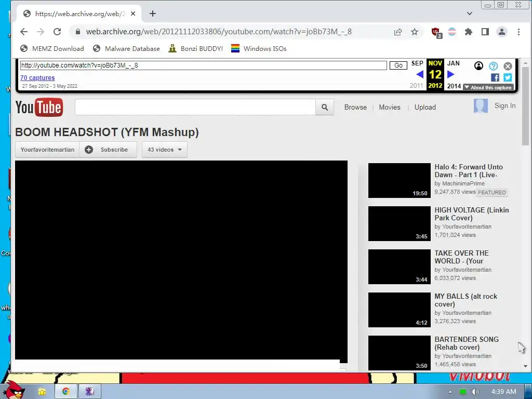Screen dimensions: 532x399
Task: Open the Wayback help question icon
Action: (x=494, y=66)
